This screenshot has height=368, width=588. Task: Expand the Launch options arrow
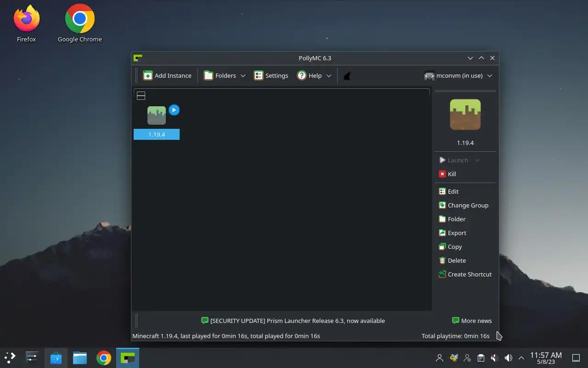477,160
